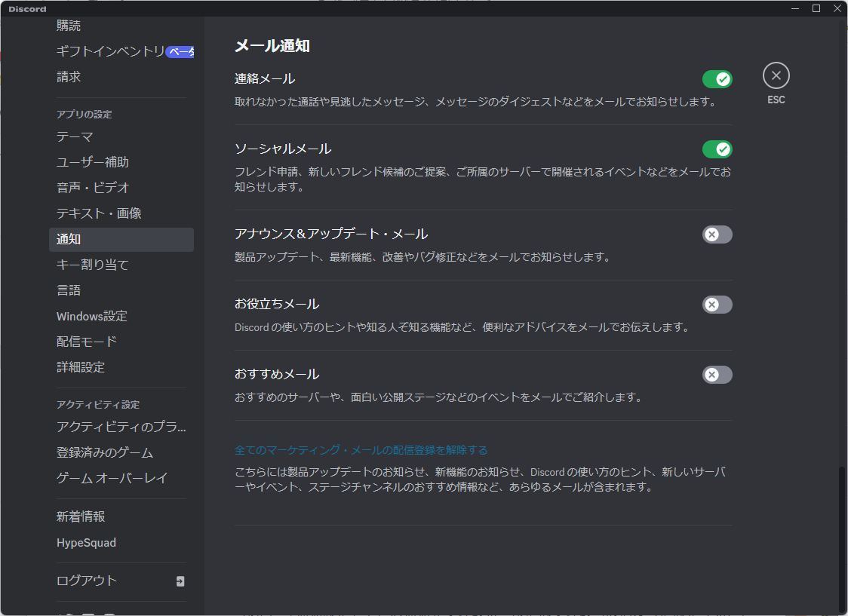Click 全てのマーケティング・メールの配信登録を解除する link
This screenshot has width=848, height=616.
361,450
